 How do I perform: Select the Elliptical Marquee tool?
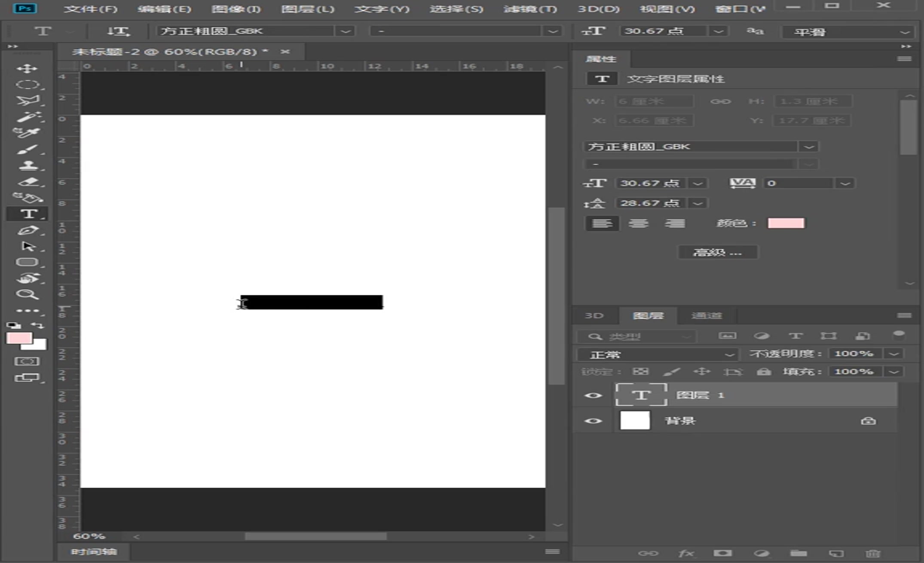27,85
